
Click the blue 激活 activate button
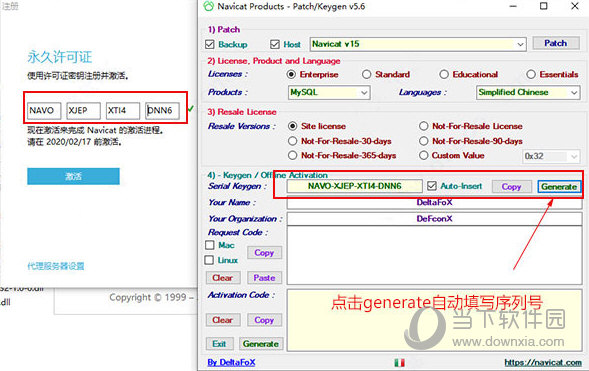pyautogui.click(x=73, y=176)
